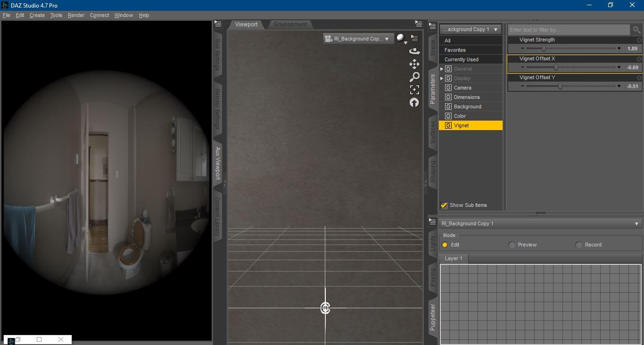Click the plus button for Vignet Strength

point(619,49)
